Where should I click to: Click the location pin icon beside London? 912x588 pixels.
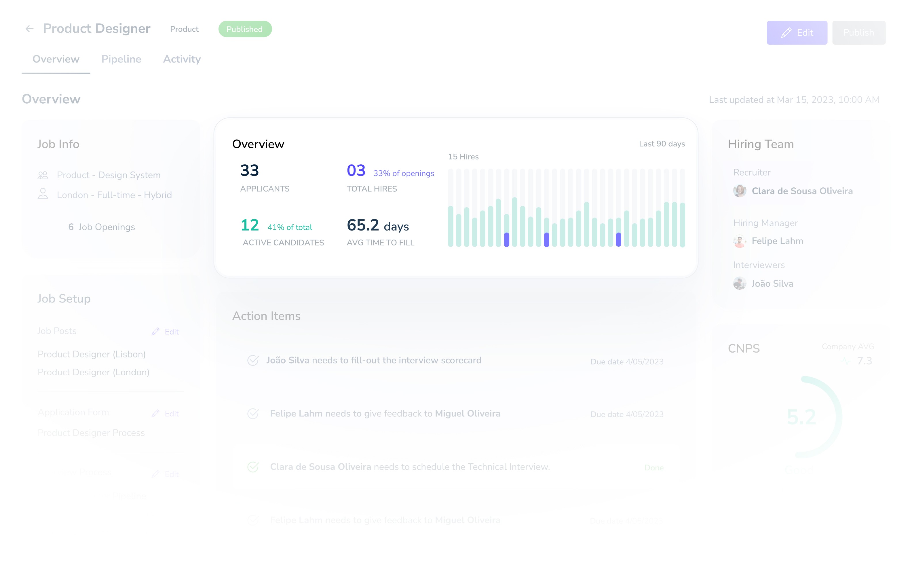pyautogui.click(x=43, y=194)
